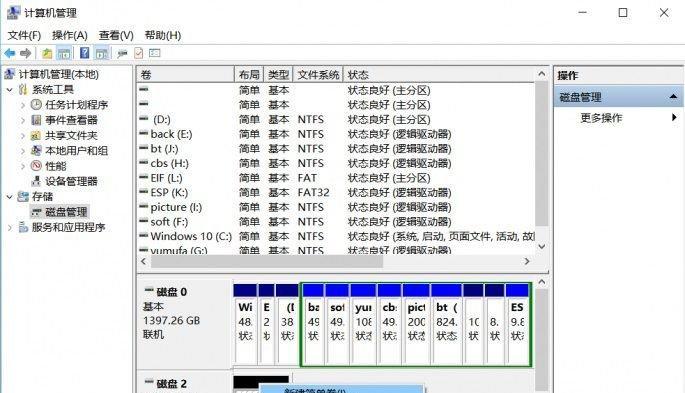The height and width of the screenshot is (393, 685).
Task: Click the volume icon beside back (E:)
Action: click(x=143, y=133)
